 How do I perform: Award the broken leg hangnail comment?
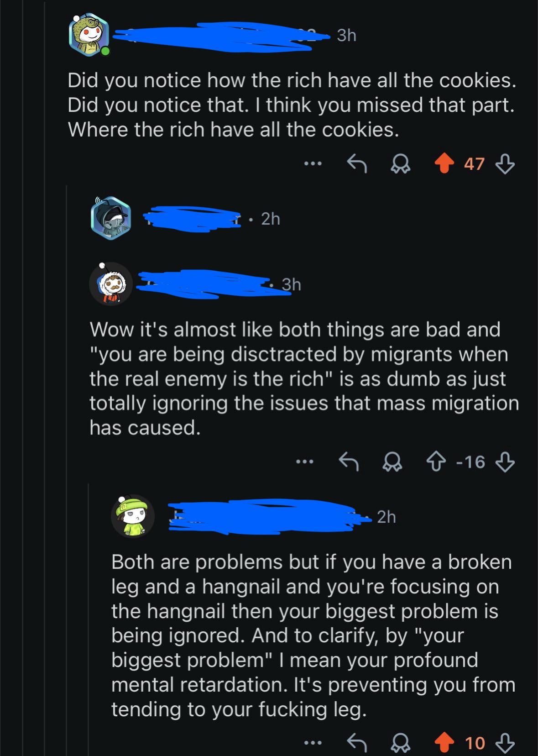[x=400, y=743]
